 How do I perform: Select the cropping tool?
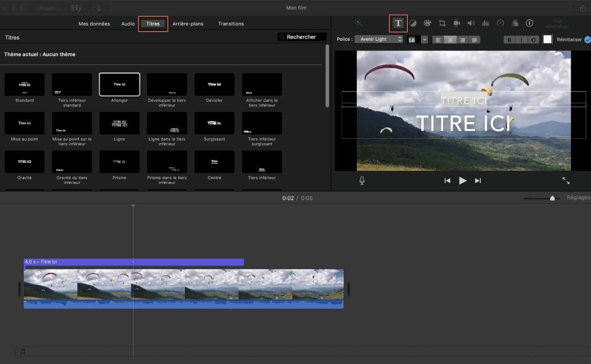[442, 23]
